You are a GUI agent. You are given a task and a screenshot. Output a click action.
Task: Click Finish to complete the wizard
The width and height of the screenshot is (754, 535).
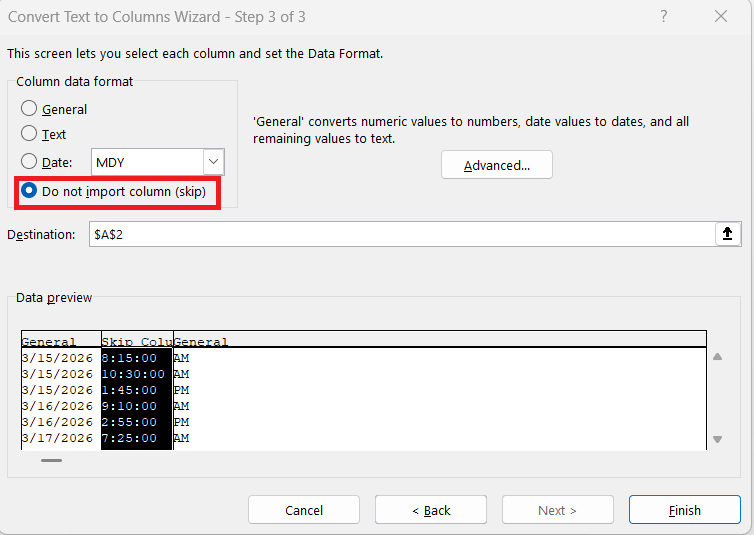click(x=684, y=510)
